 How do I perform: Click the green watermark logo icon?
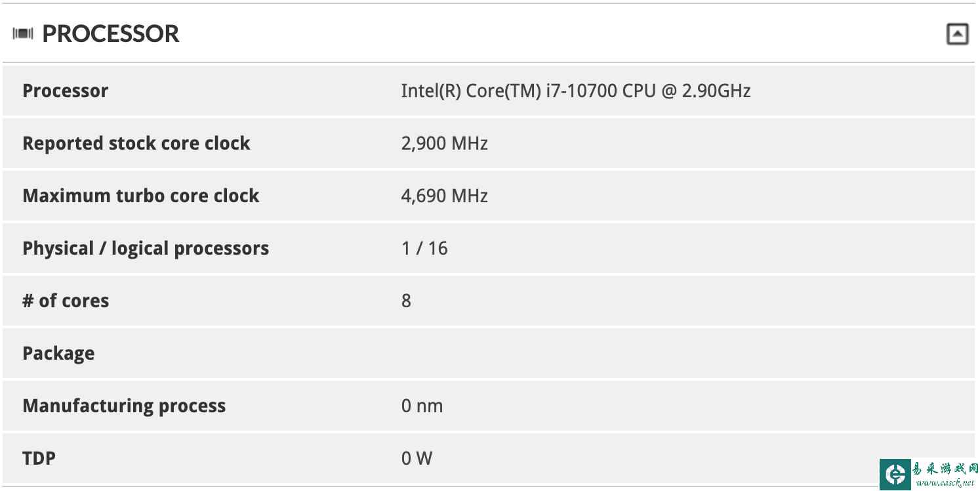point(895,475)
